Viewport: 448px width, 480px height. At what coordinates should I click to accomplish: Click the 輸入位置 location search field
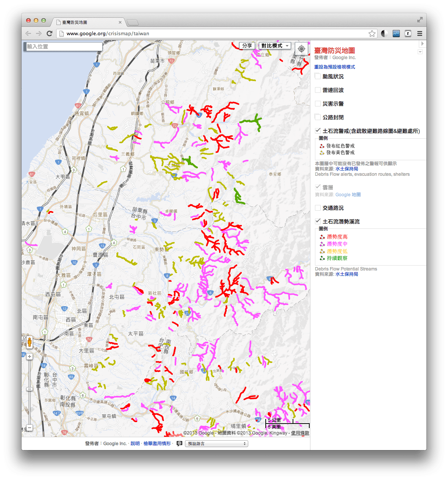coord(63,46)
